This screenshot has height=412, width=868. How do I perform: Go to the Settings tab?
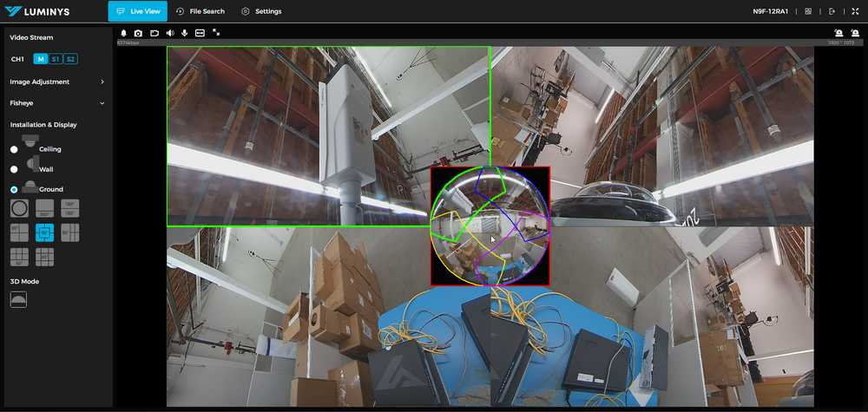pos(260,11)
